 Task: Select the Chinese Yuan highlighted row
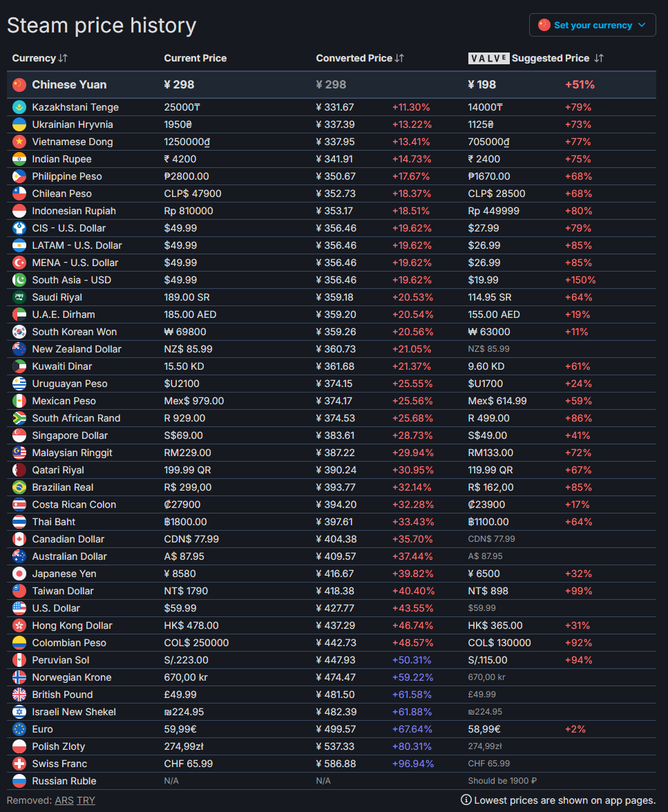(x=69, y=84)
